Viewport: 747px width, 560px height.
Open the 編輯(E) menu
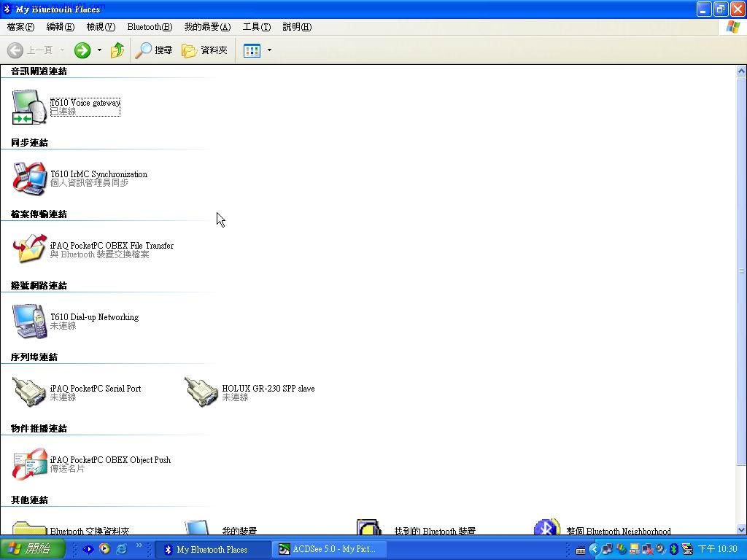pos(61,27)
